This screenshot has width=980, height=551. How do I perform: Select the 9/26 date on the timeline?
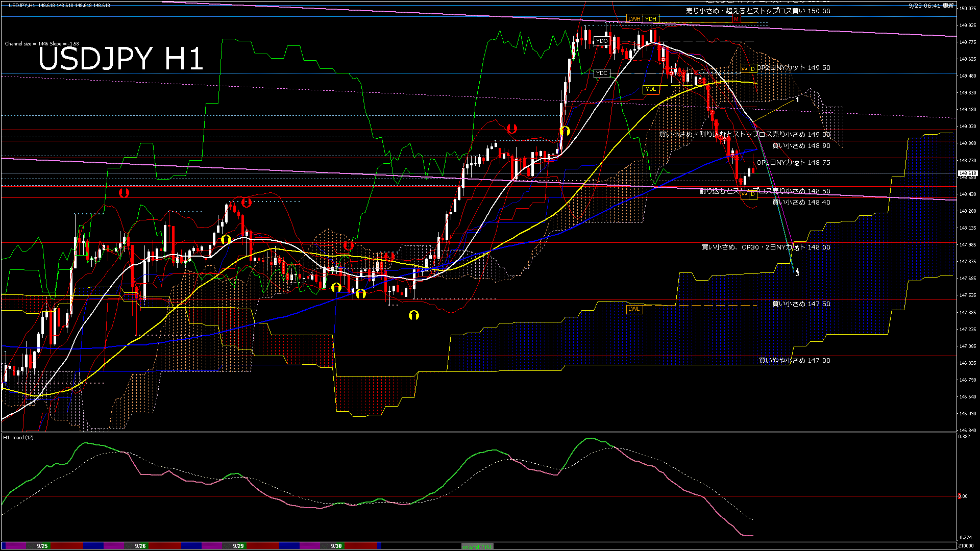click(140, 546)
